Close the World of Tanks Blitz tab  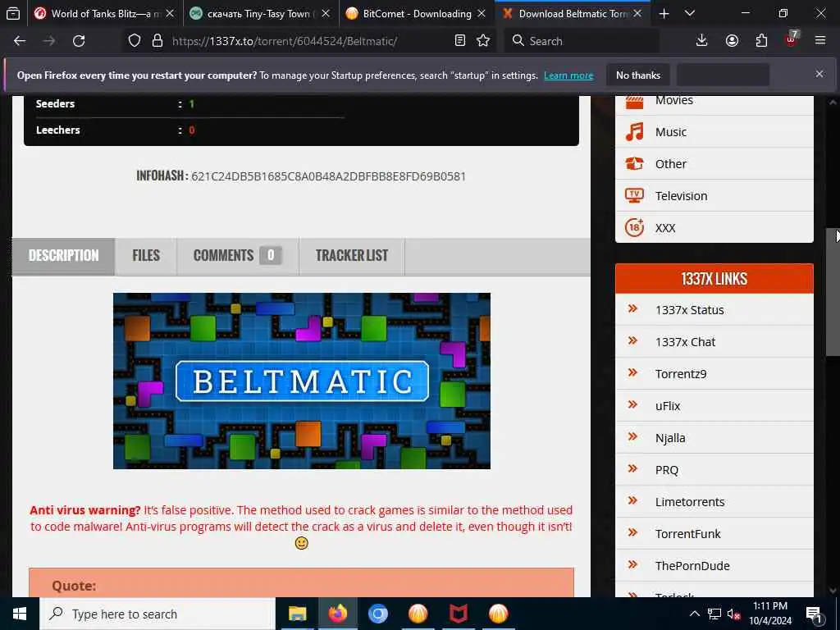[x=170, y=13]
